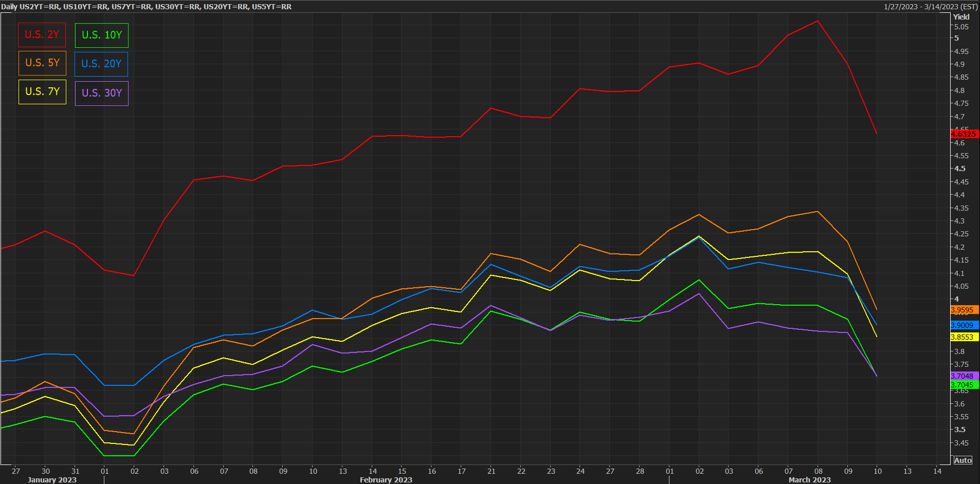Click the purple 3.7048 price tag
Screen dimensions: 980x484
tap(965, 376)
